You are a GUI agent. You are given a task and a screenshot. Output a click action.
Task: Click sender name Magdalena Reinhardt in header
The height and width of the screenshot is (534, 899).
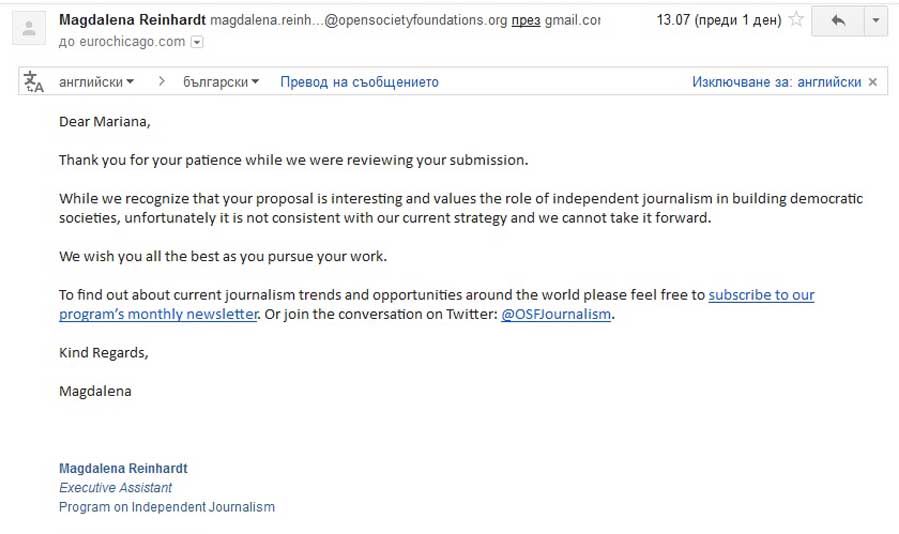[x=132, y=19]
